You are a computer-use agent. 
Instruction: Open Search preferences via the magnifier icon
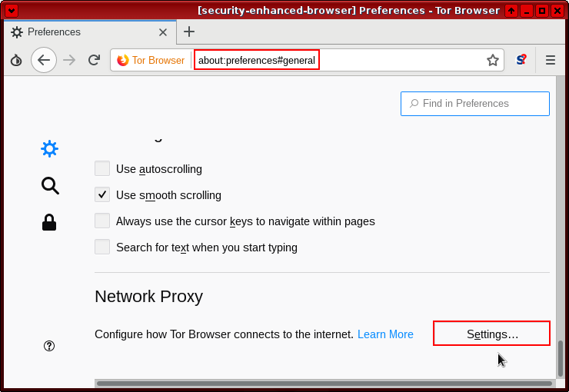pos(50,185)
